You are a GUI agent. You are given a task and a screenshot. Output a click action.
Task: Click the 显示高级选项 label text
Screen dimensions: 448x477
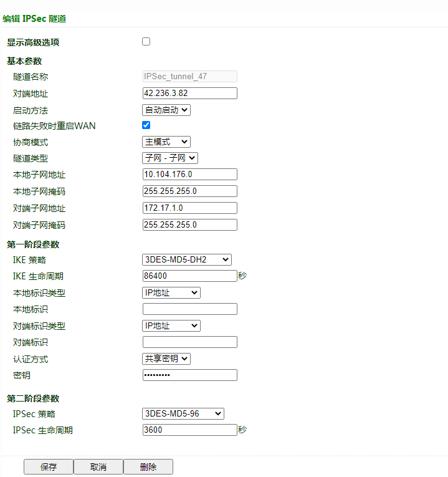click(33, 42)
